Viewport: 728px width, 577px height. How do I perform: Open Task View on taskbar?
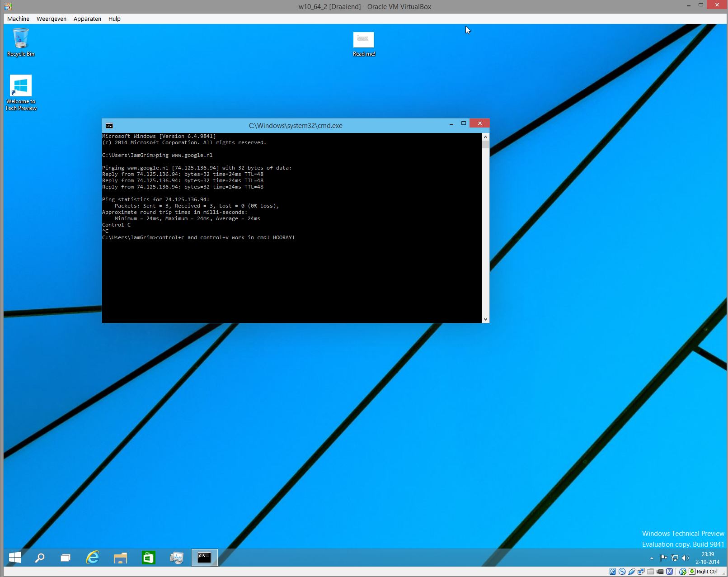tap(66, 558)
